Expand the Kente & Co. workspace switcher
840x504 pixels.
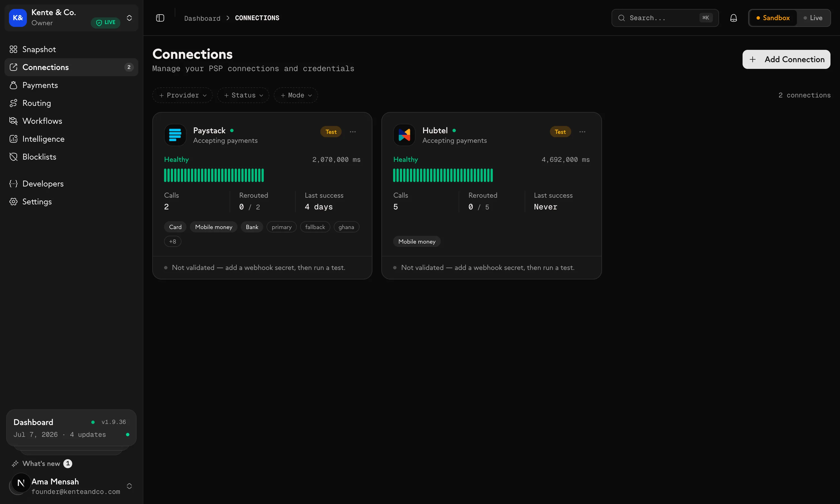(x=129, y=18)
